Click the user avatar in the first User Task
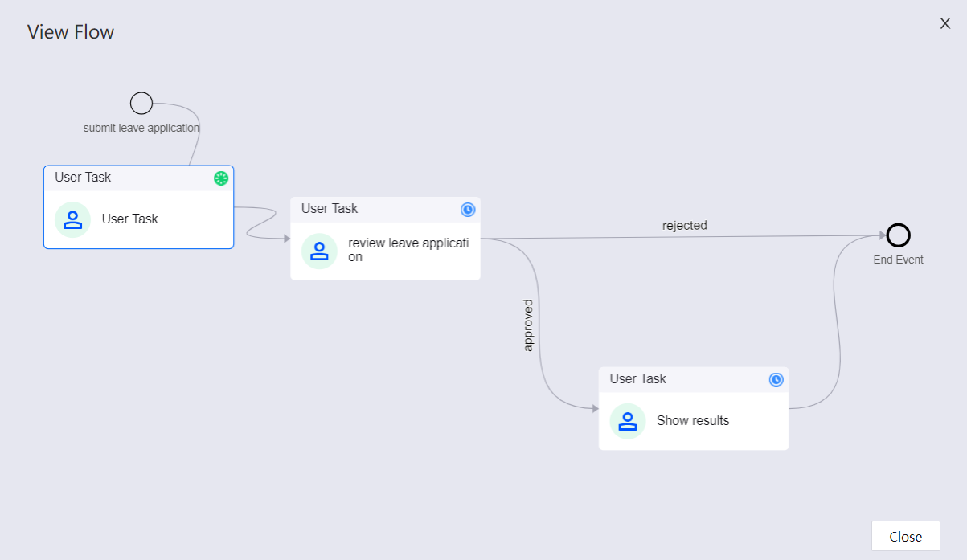Image resolution: width=967 pixels, height=560 pixels. [x=73, y=219]
